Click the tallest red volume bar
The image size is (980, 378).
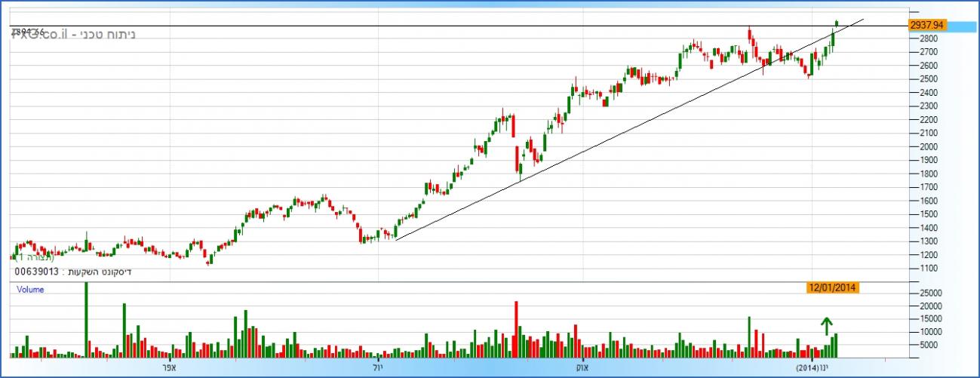[x=517, y=329]
